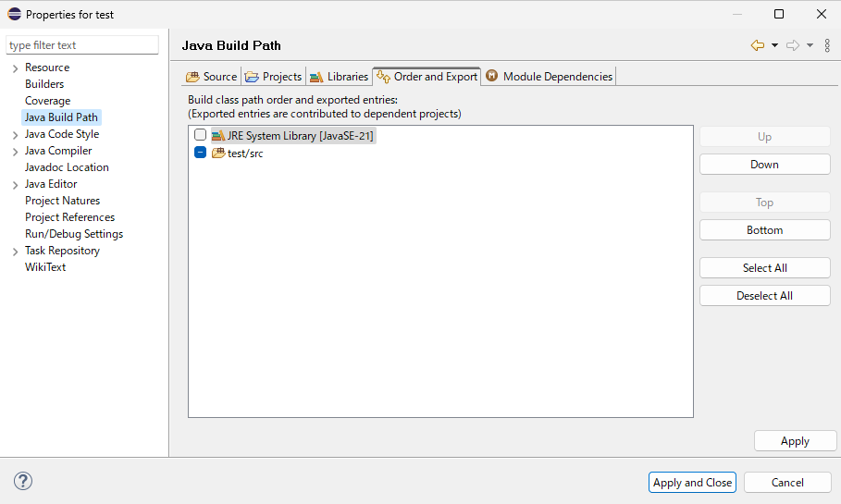
Task: Focus the type filter text field
Action: click(82, 45)
